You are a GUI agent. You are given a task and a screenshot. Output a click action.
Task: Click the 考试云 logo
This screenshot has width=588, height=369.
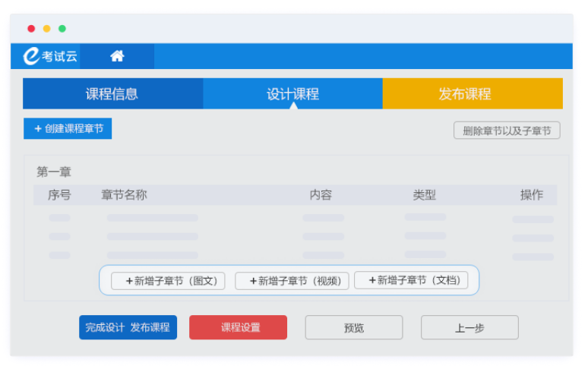[x=50, y=56]
